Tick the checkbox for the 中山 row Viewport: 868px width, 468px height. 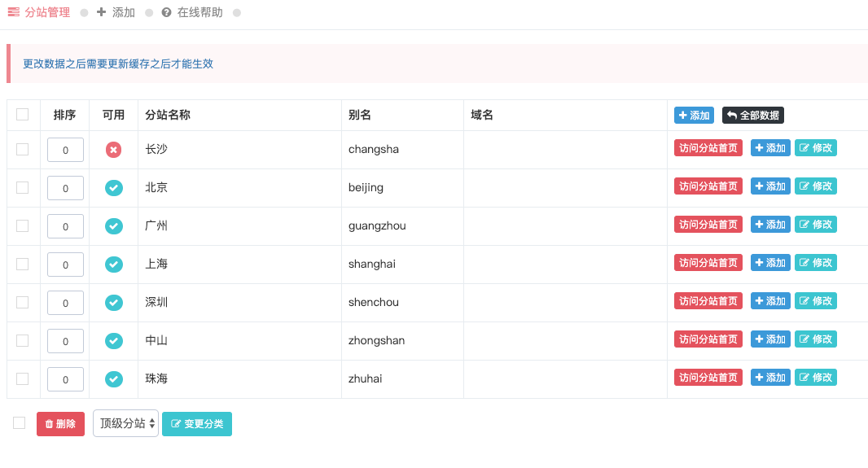pos(22,340)
